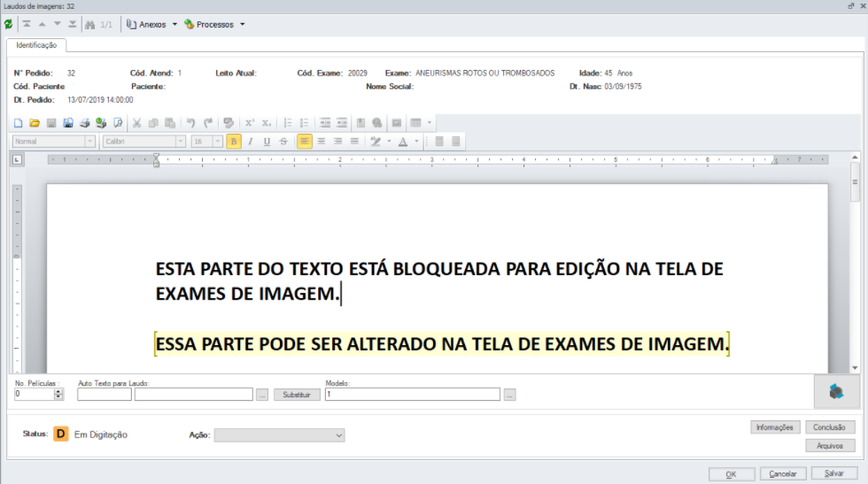Go to previous record arrow
Viewport: 868px width, 484px height.
43,25
